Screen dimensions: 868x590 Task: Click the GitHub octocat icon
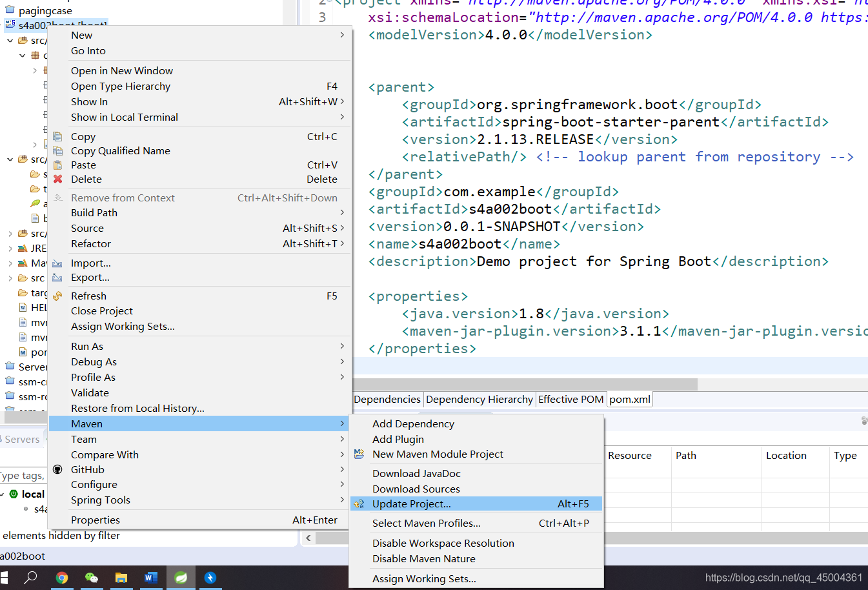(58, 470)
